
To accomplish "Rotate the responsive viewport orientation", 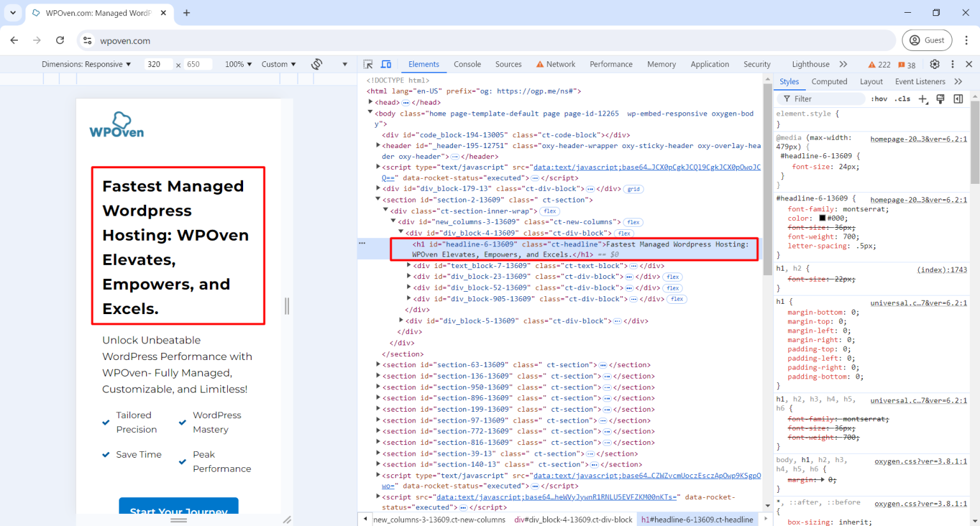I will click(317, 64).
